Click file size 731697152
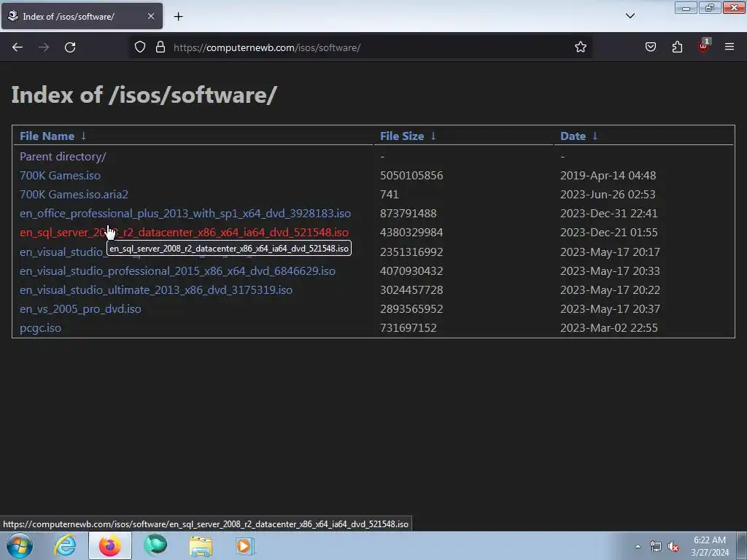This screenshot has height=560, width=747. (408, 328)
